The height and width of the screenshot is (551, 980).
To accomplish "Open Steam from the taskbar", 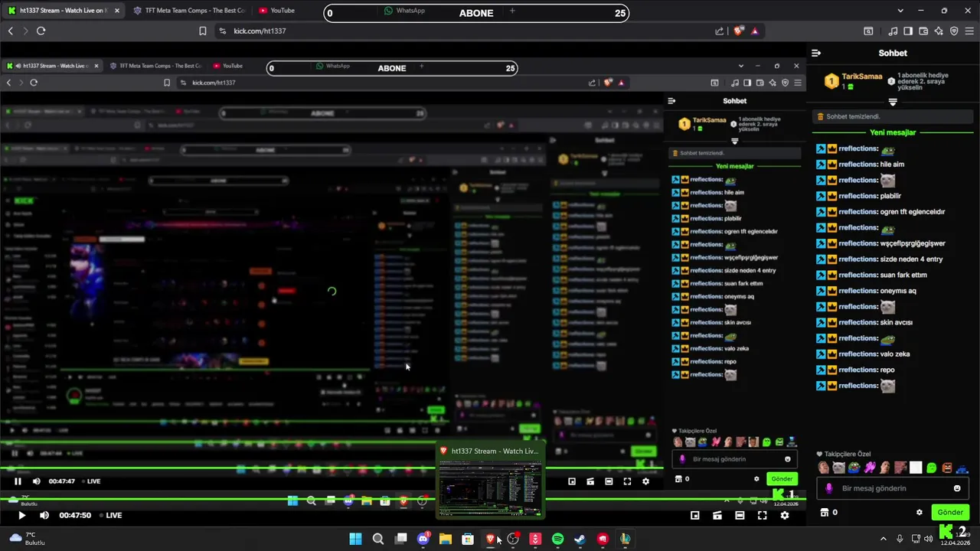I will point(580,540).
